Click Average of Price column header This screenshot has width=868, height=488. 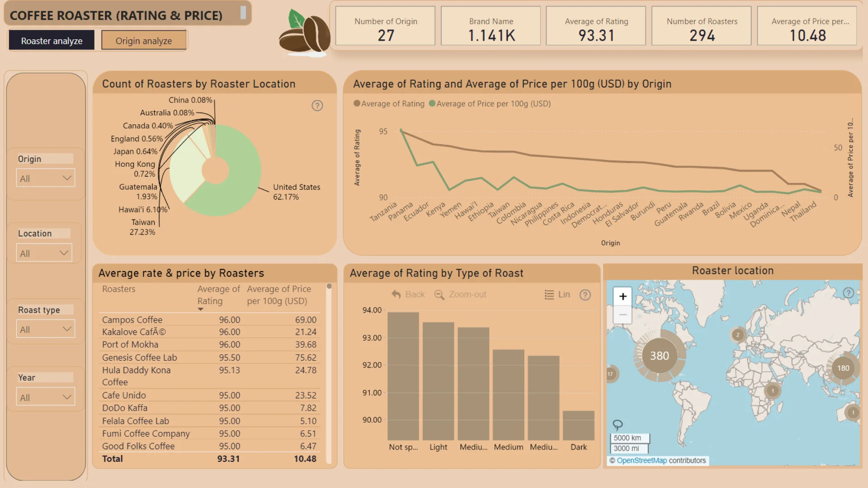point(279,295)
